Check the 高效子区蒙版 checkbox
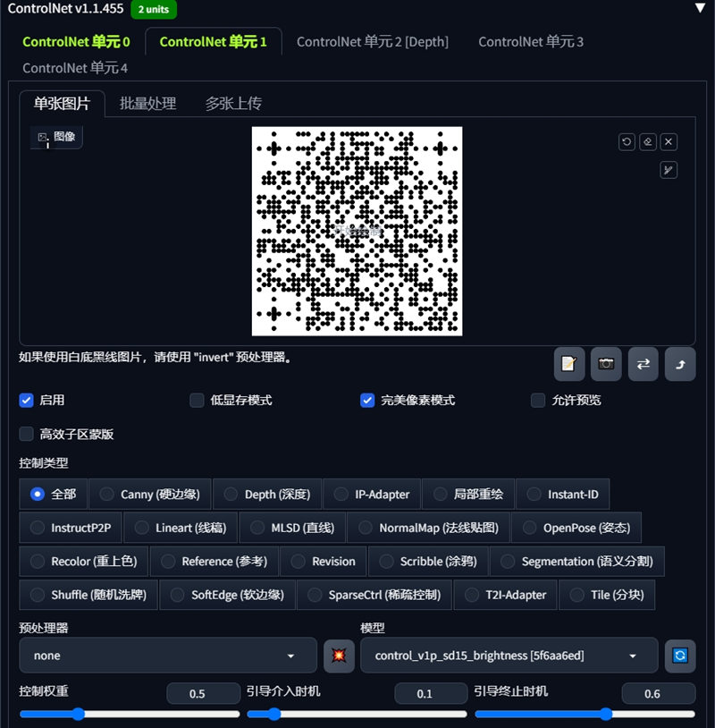715x728 pixels. [x=27, y=434]
